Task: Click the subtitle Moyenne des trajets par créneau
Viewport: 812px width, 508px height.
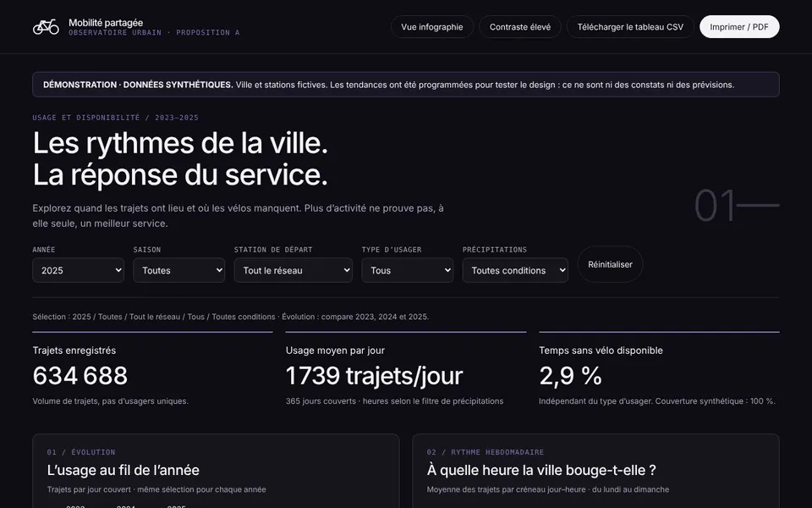Action: click(548, 489)
